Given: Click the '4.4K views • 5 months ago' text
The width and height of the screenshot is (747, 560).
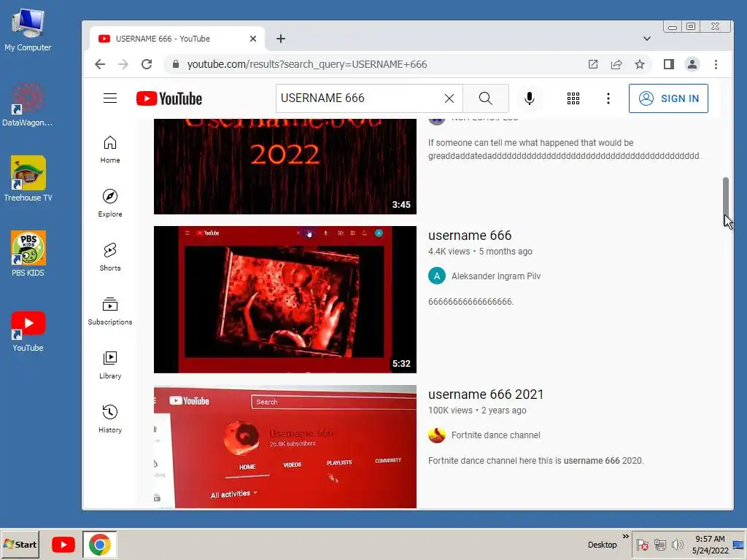Looking at the screenshot, I should coord(480,252).
